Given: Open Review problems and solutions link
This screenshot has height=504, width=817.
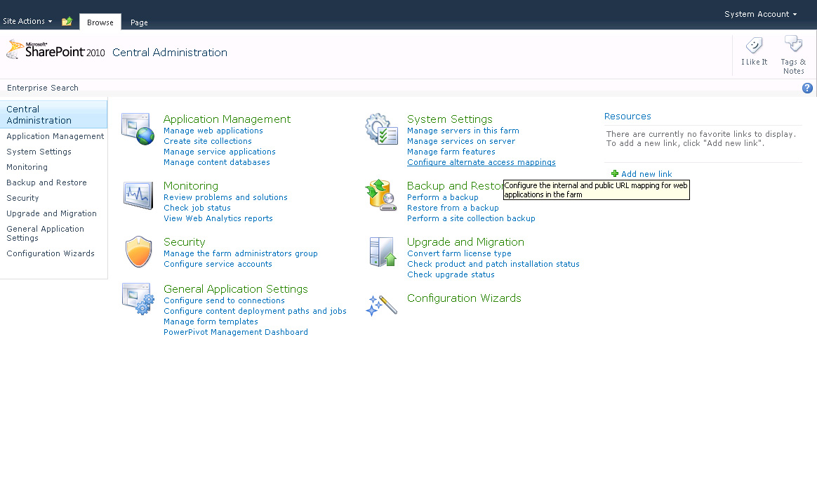Looking at the screenshot, I should point(225,197).
